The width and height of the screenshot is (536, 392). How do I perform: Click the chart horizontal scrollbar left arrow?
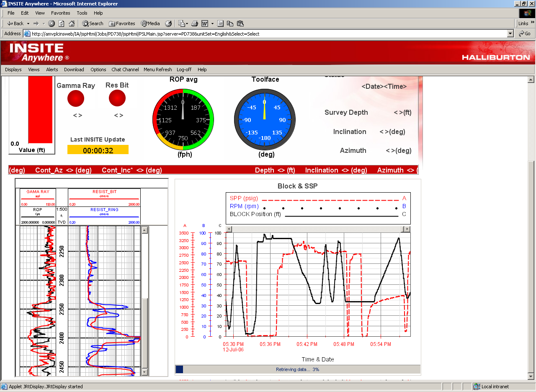(x=229, y=229)
